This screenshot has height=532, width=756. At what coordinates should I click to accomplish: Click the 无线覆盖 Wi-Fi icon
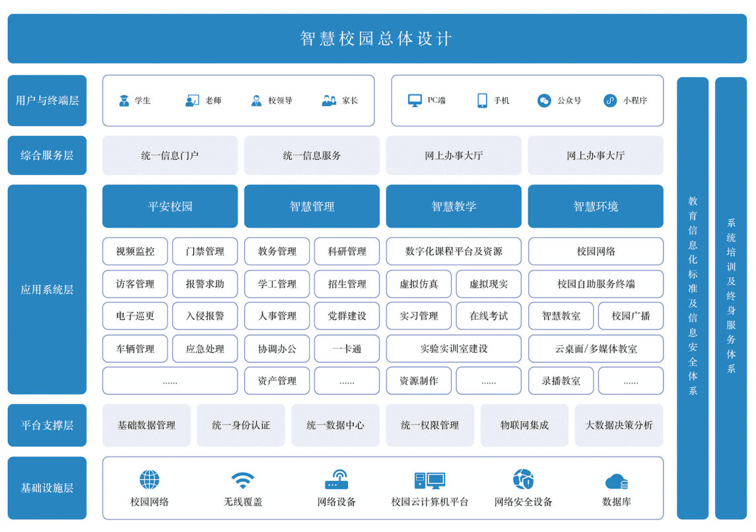(243, 480)
